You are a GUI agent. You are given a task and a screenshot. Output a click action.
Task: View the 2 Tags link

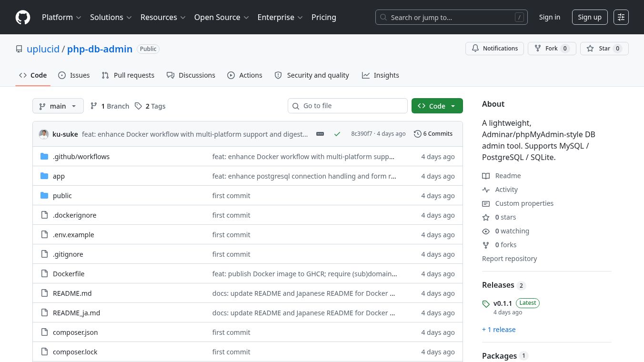click(x=150, y=106)
